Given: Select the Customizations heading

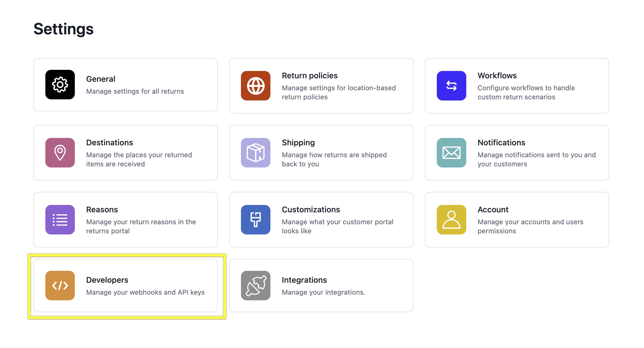Looking at the screenshot, I should 311,209.
